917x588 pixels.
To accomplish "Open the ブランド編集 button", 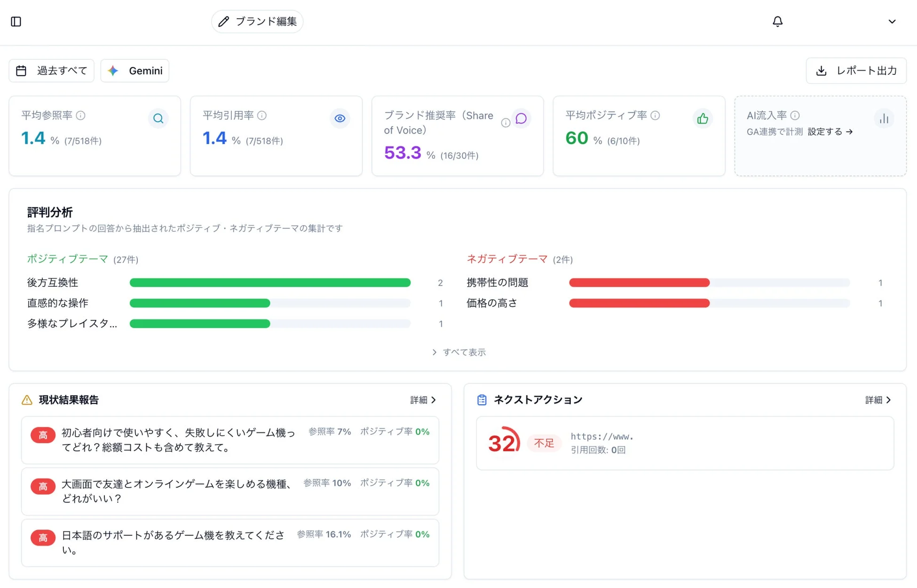I will pyautogui.click(x=257, y=22).
